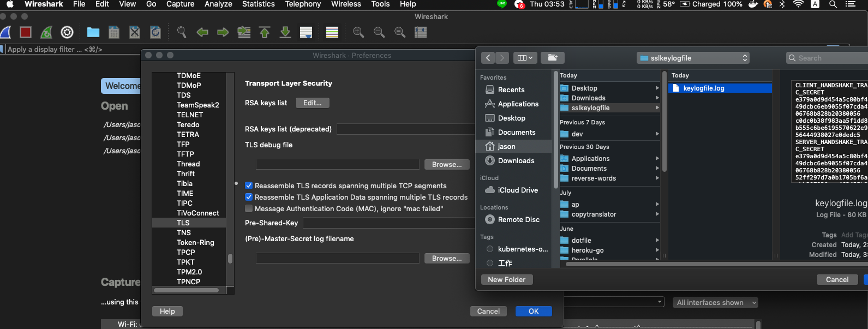Create new folder via toolbar icon
The image size is (868, 329).
click(553, 58)
